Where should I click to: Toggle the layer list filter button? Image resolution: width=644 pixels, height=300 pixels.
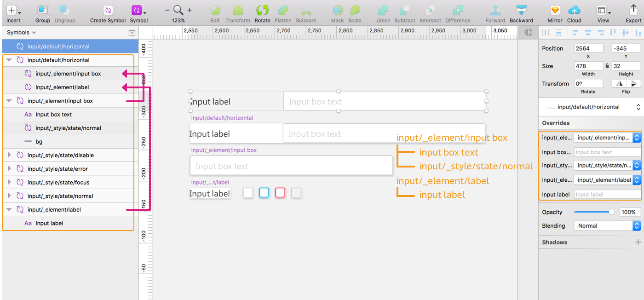click(x=132, y=33)
